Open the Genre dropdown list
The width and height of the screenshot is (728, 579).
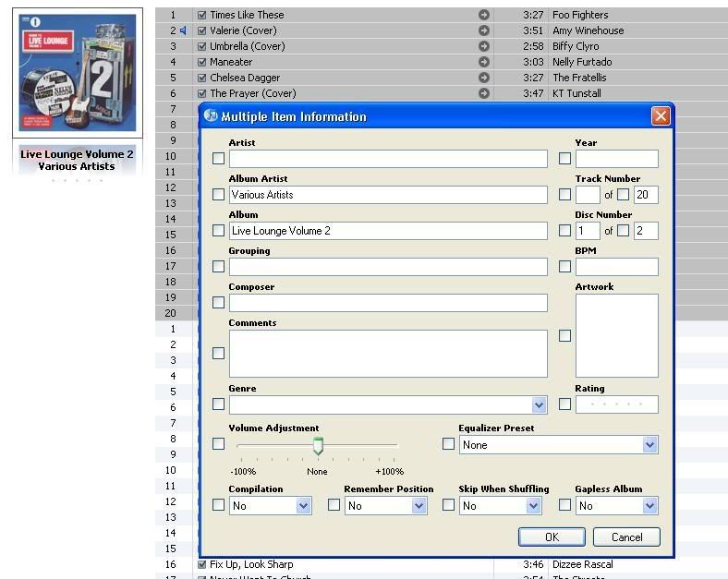[539, 405]
